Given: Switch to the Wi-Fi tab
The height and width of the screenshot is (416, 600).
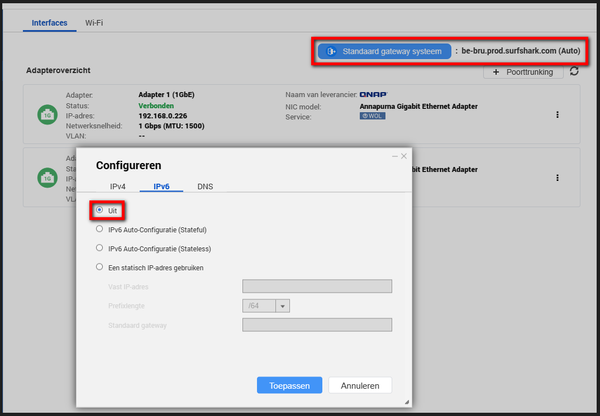Looking at the screenshot, I should (95, 21).
